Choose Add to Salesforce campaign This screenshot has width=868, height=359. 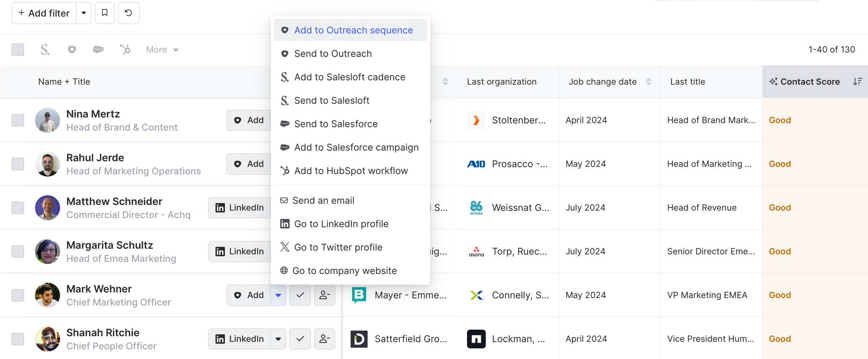pyautogui.click(x=351, y=147)
